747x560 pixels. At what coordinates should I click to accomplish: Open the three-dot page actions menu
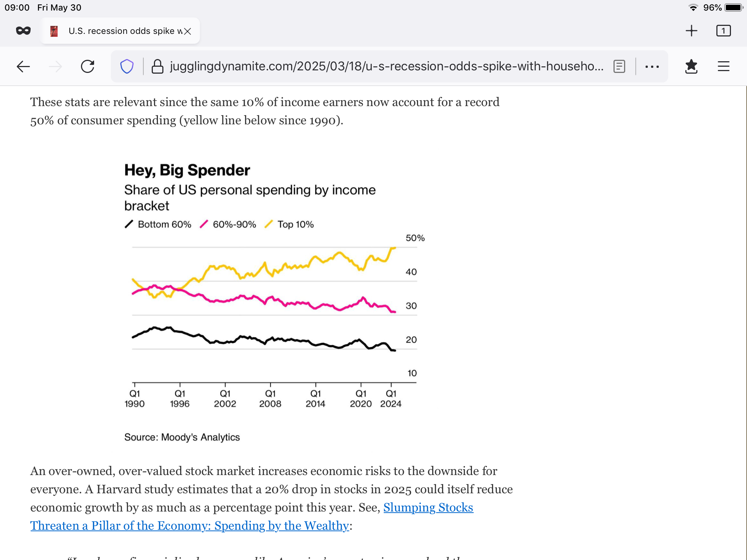click(652, 67)
